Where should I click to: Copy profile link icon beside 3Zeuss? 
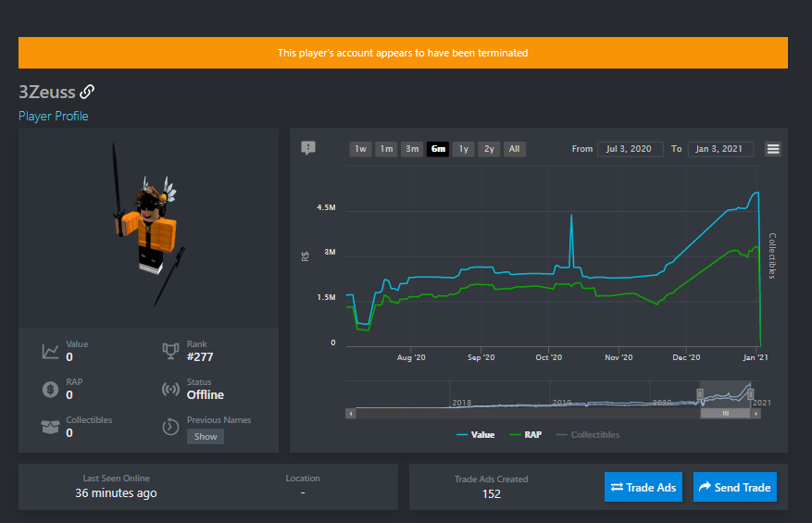click(87, 92)
